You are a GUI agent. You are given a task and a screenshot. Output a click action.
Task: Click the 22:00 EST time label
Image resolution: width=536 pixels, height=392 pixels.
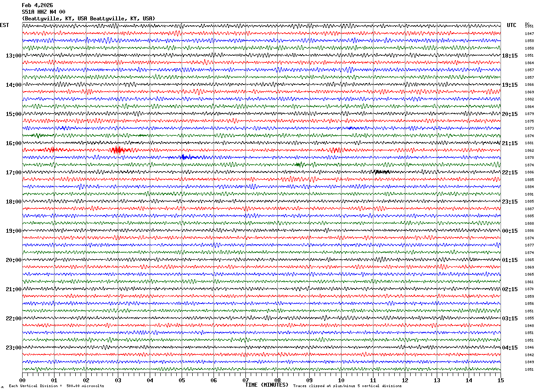click(14, 319)
